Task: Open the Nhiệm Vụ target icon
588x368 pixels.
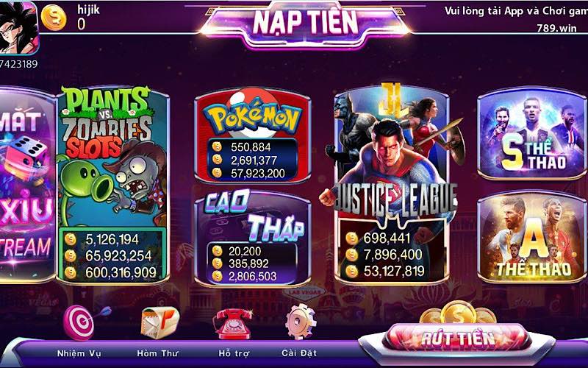Action: (85, 322)
